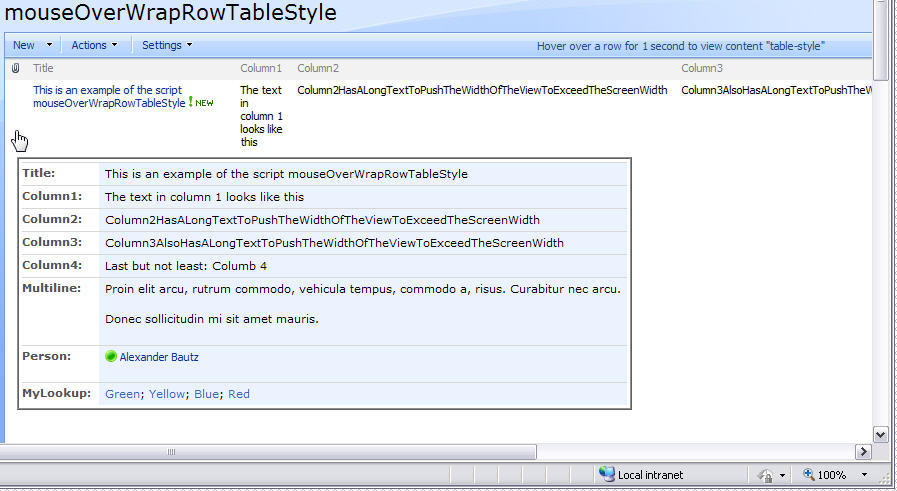Sort by the Column2 header
The height and width of the screenshot is (491, 897).
[x=318, y=68]
